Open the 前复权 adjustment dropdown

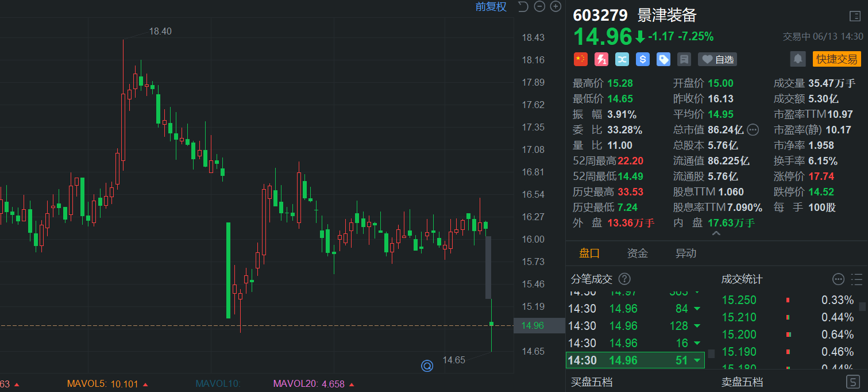(x=491, y=7)
